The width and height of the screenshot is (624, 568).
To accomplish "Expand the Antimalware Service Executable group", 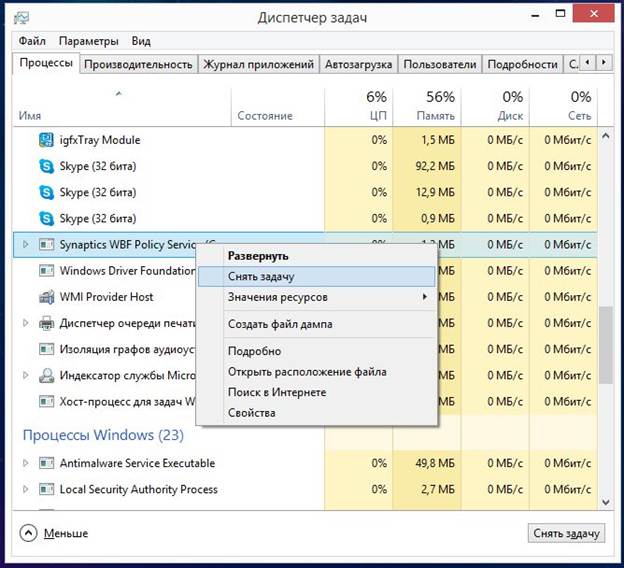I will click(x=26, y=463).
